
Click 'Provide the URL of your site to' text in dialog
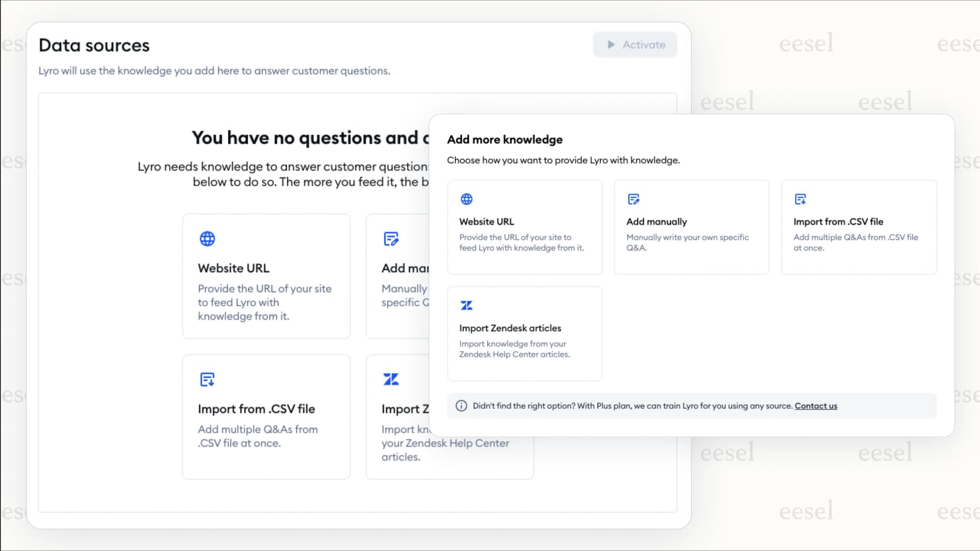[515, 237]
